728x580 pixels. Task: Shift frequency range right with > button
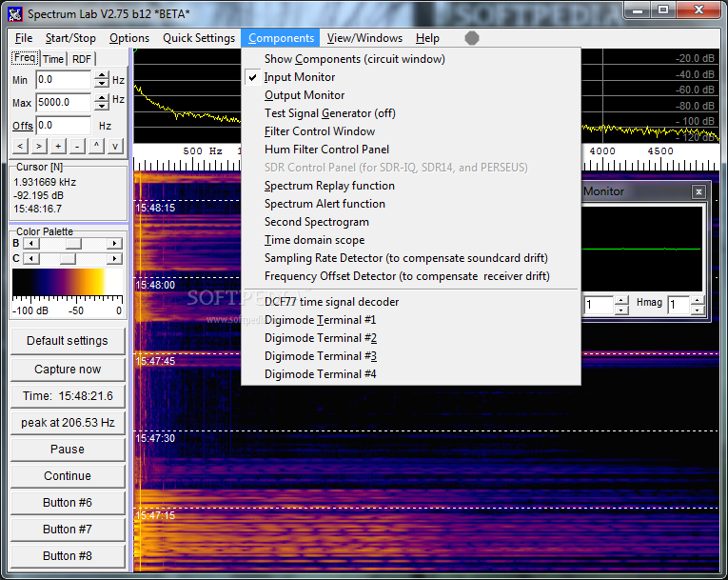[39, 146]
